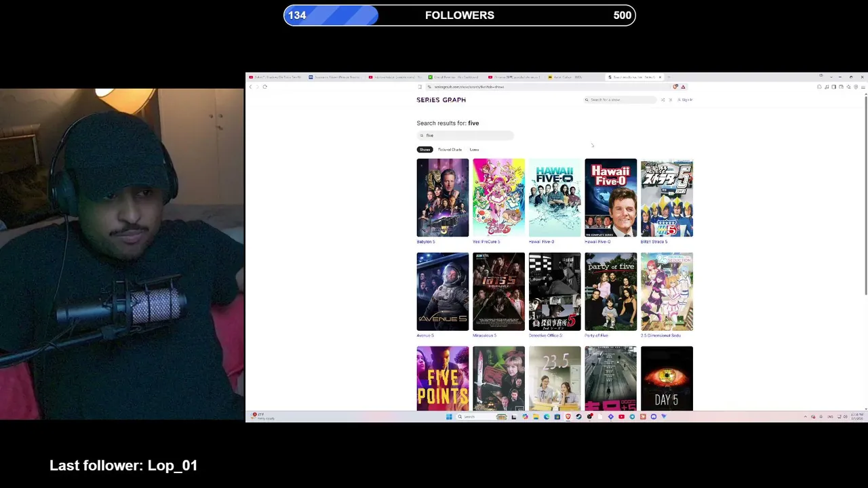Switch to the IMDb browser tab
The height and width of the screenshot is (488, 868).
pos(574,77)
